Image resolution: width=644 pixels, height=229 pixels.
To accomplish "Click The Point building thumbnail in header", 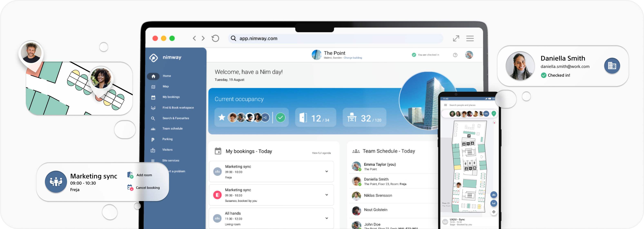I will (316, 55).
